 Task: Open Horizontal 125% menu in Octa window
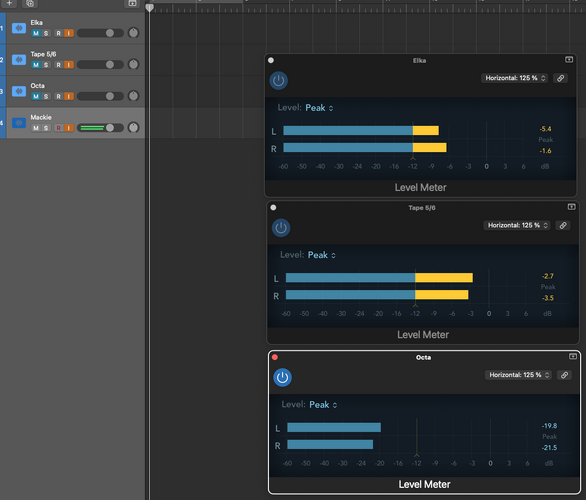(518, 375)
